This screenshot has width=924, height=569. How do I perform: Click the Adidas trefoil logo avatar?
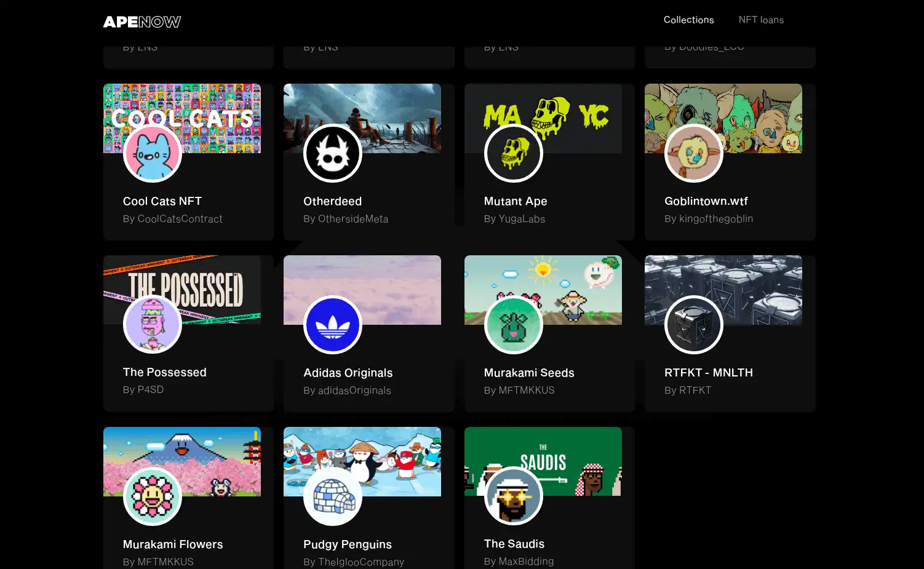333,325
